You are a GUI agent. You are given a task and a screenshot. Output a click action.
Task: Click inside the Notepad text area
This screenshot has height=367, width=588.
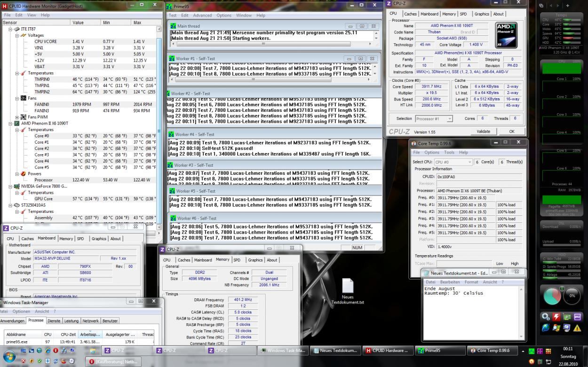tap(470, 312)
